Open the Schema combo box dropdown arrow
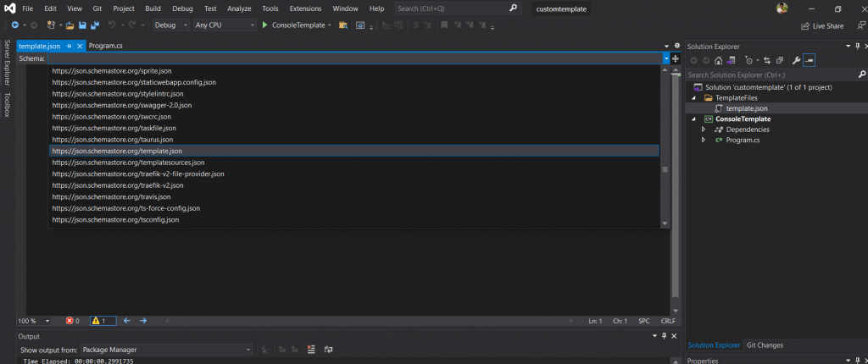 pyautogui.click(x=666, y=58)
